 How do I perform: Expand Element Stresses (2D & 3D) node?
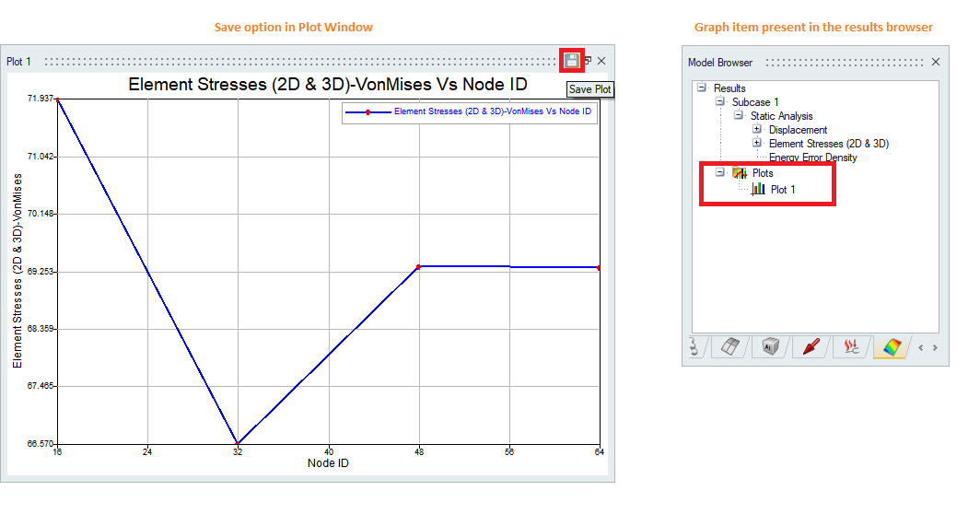pos(757,143)
